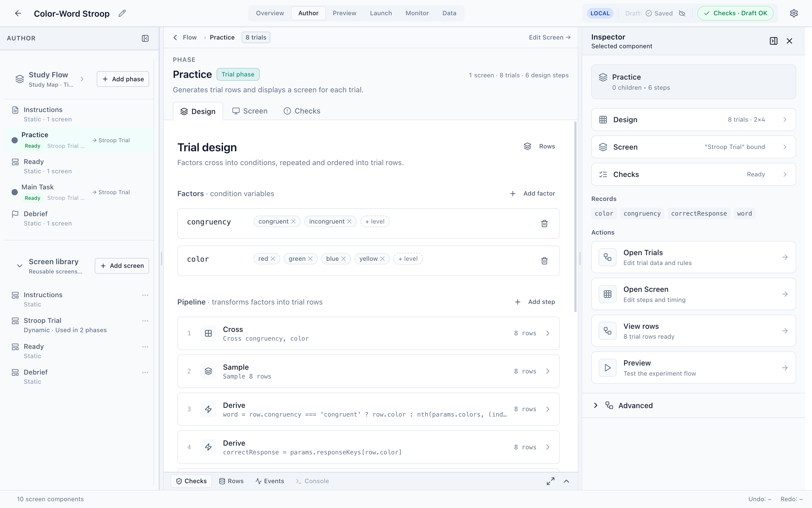Open the View rows action
Viewport: 812px width, 508px height.
pyautogui.click(x=693, y=331)
